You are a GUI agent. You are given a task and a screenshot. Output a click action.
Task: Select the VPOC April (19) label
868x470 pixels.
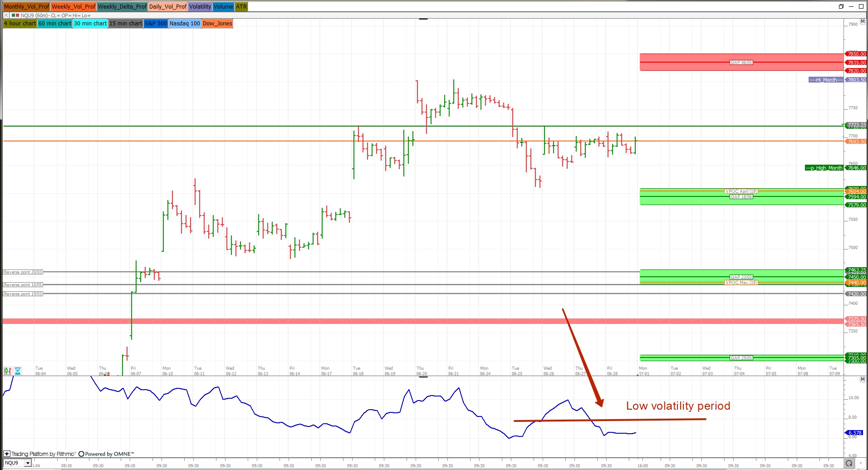click(741, 191)
